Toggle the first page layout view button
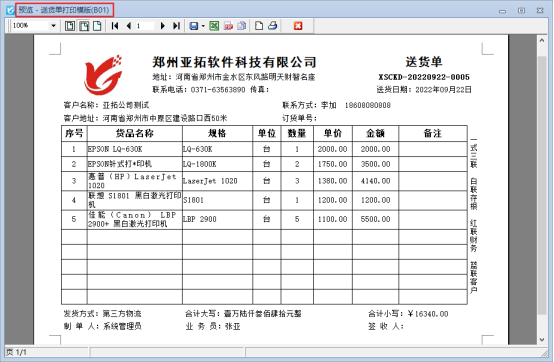The image size is (554, 362). 70,26
